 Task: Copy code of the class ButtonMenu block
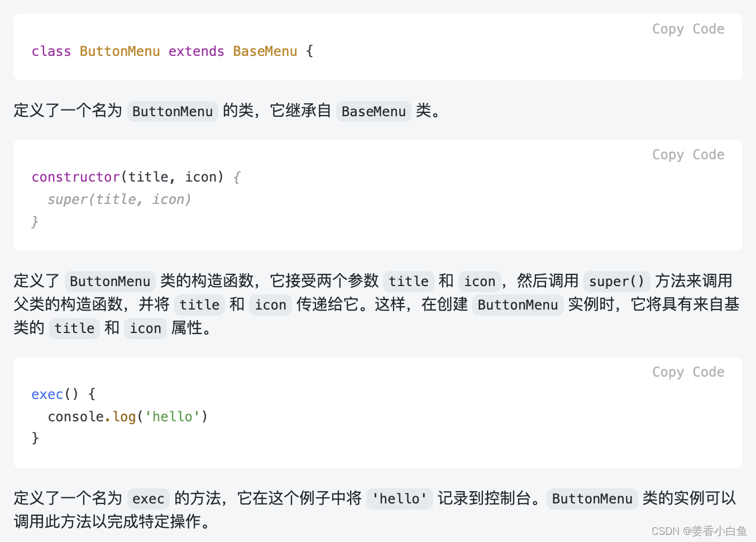point(688,29)
